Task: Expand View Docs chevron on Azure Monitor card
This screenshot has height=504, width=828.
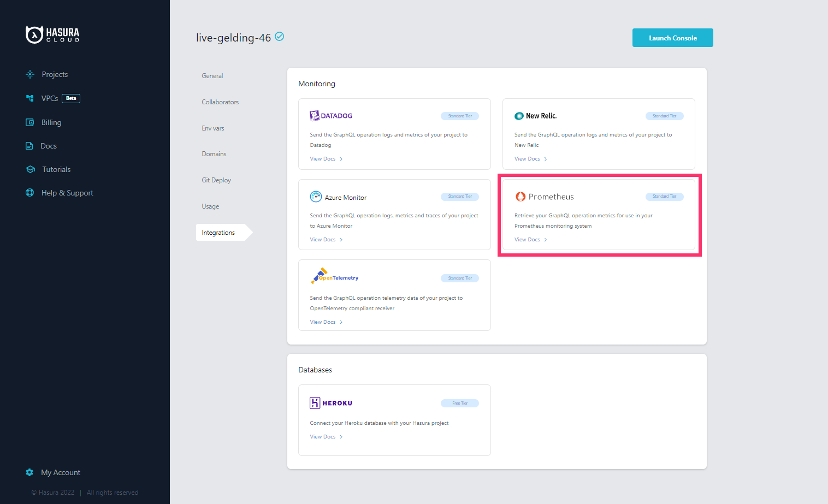Action: click(341, 239)
